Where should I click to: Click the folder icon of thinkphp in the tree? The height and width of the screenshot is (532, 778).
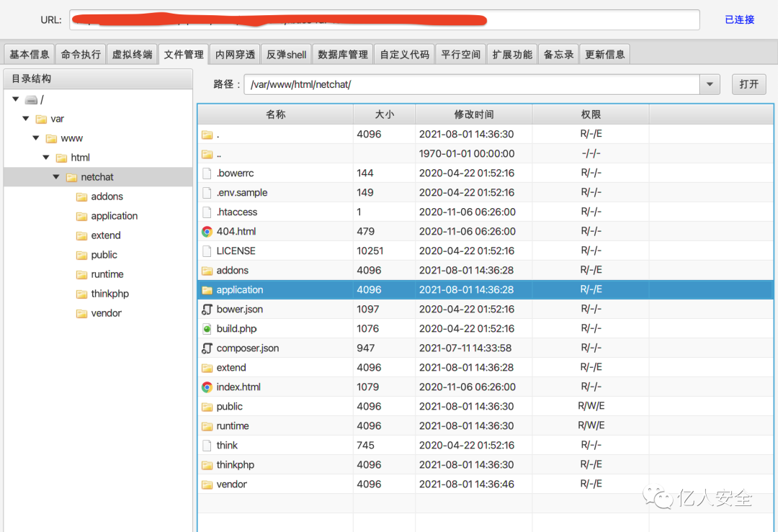[x=82, y=294]
